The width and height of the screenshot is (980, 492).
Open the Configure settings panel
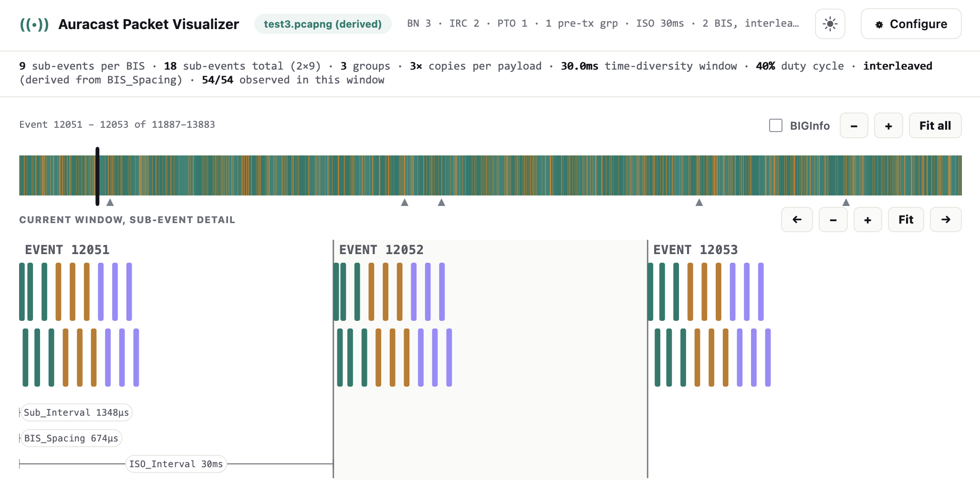pyautogui.click(x=911, y=24)
